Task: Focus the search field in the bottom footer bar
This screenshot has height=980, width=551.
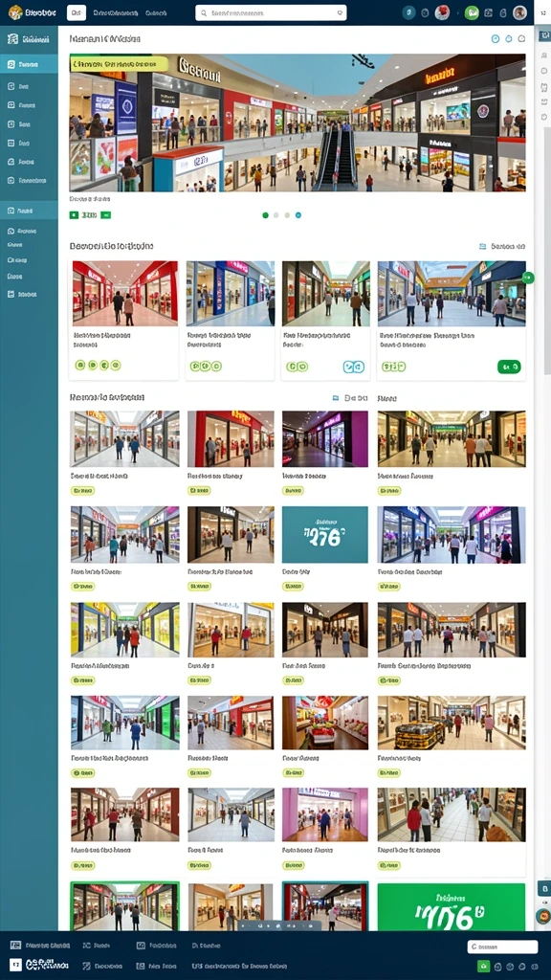Action: point(502,947)
